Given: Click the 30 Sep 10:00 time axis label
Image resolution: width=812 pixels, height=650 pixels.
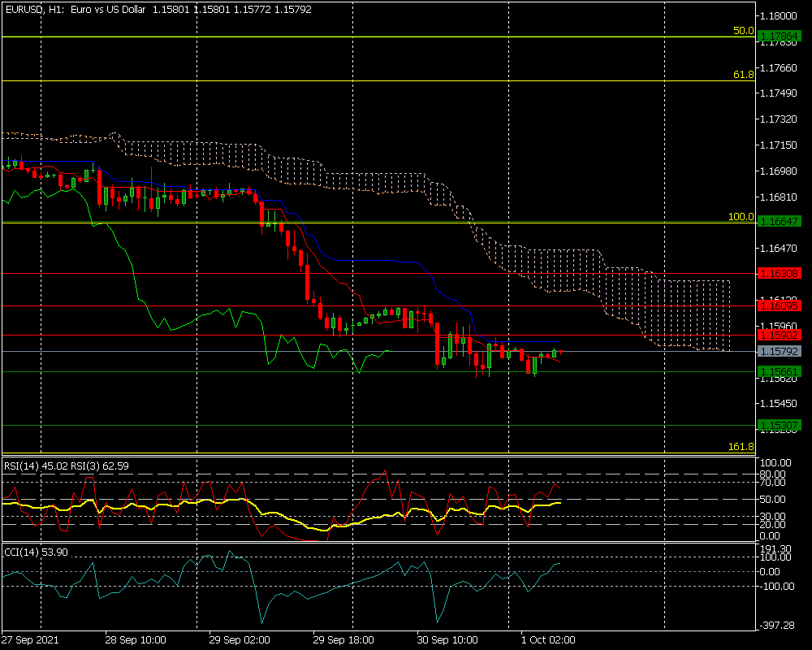Looking at the screenshot, I should [x=447, y=639].
